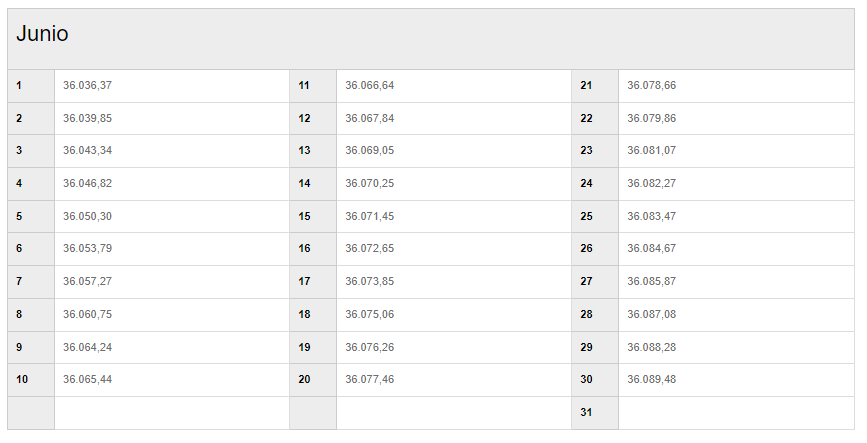Image resolution: width=867 pixels, height=443 pixels.
Task: Click the value 36.069,05 for day 13
Action: [x=370, y=150]
